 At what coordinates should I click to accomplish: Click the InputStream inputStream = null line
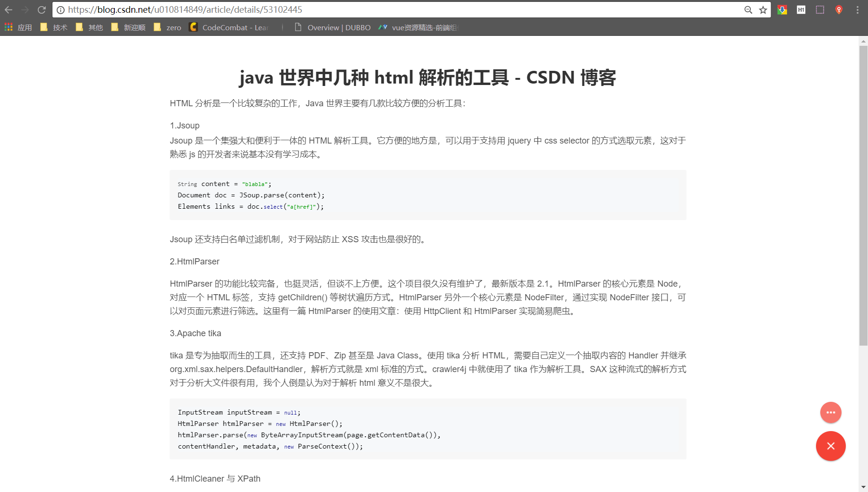239,412
